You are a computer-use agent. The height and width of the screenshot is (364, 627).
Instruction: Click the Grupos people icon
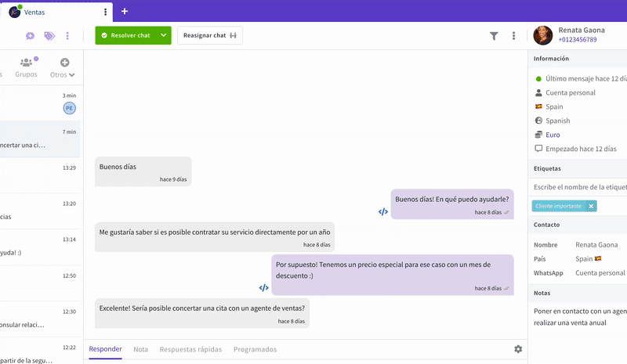tap(27, 63)
